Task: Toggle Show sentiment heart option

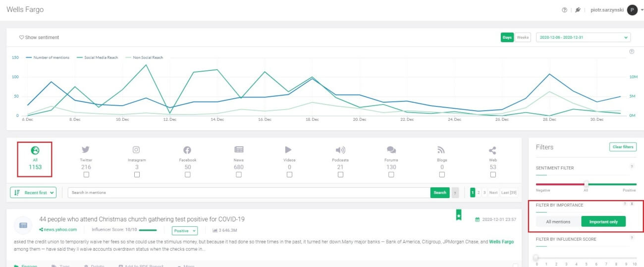Action: point(39,38)
